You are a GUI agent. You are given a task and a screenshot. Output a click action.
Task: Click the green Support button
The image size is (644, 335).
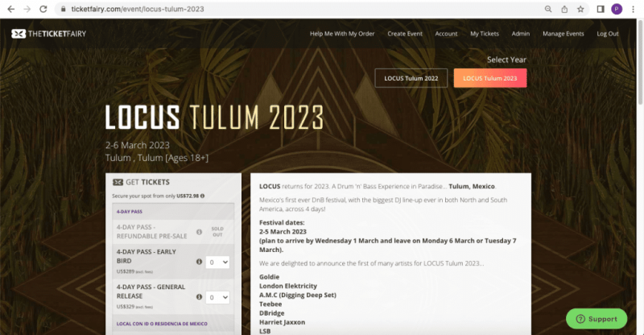pos(597,319)
